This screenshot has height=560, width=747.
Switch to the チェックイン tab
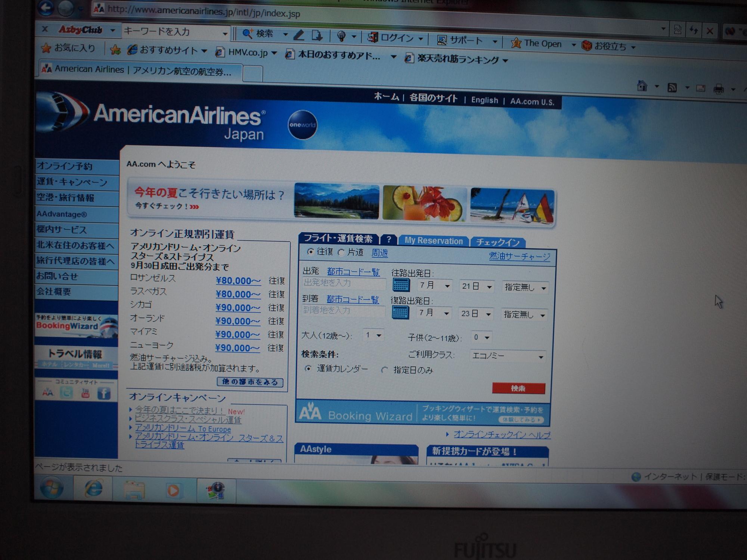(x=498, y=242)
